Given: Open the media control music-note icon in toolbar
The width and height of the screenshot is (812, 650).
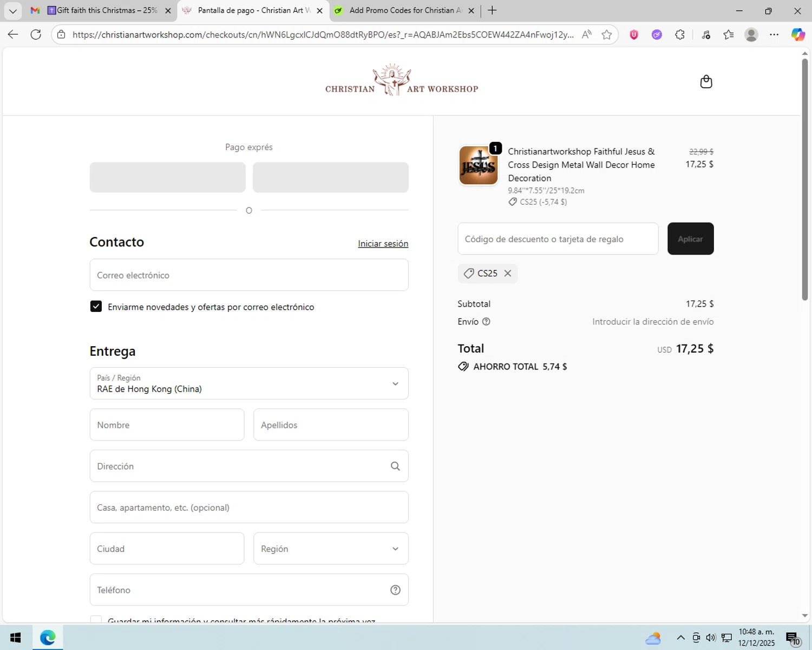Looking at the screenshot, I should (x=706, y=35).
